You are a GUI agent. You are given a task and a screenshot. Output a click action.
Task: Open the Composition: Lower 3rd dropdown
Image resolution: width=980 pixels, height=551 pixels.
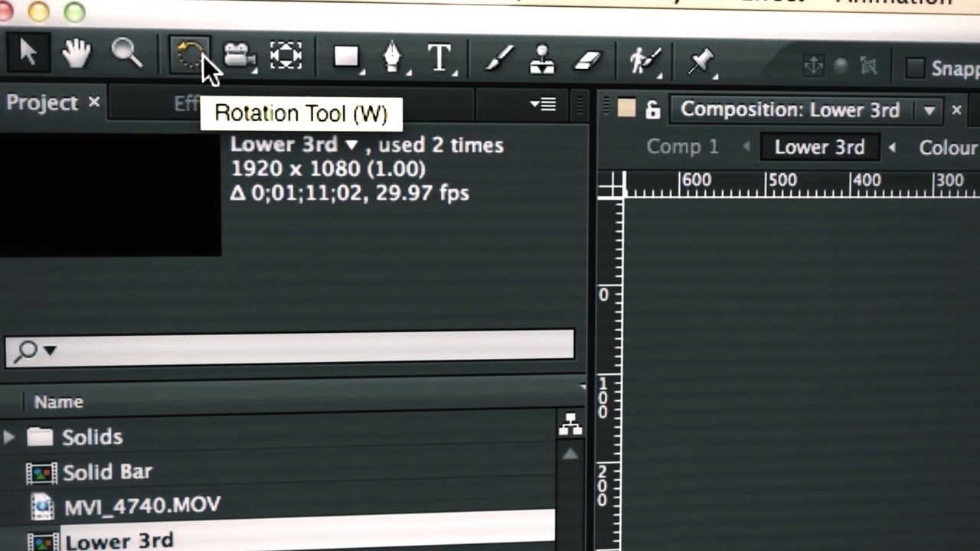click(x=929, y=111)
